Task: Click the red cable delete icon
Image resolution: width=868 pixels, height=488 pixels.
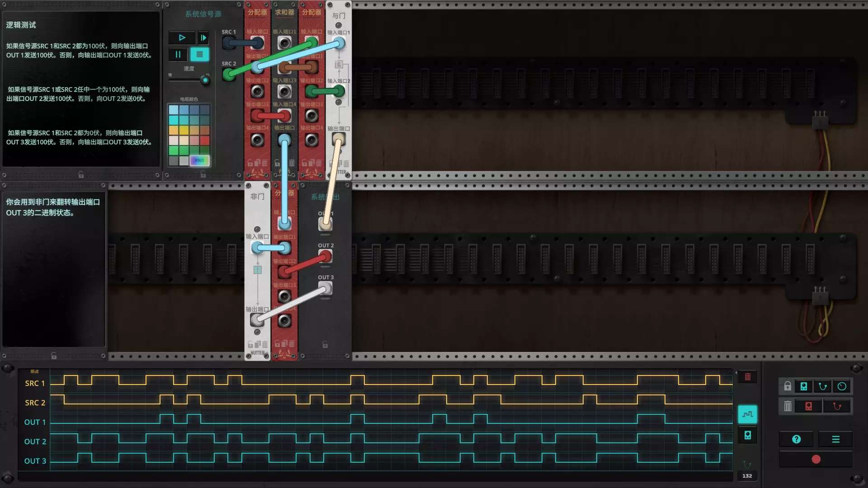Action: 837,406
